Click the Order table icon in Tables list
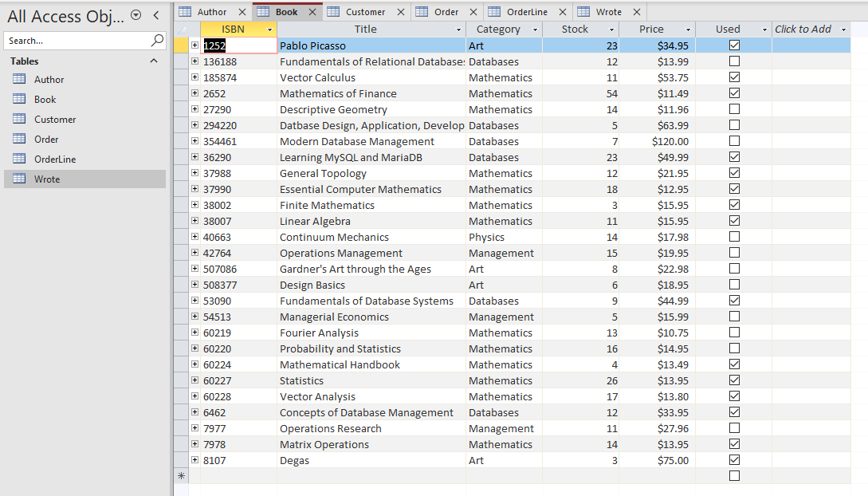The width and height of the screenshot is (868, 496). coord(18,139)
